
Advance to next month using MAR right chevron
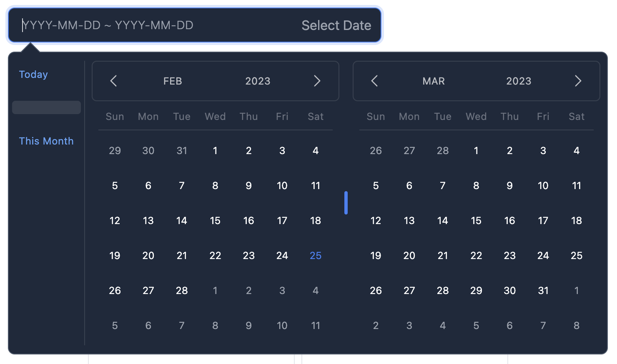pyautogui.click(x=578, y=81)
